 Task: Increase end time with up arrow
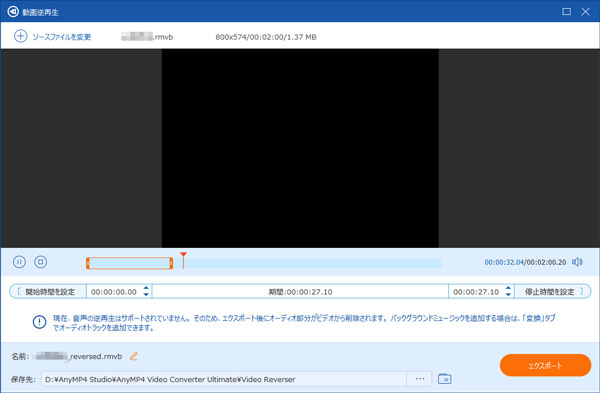point(508,288)
